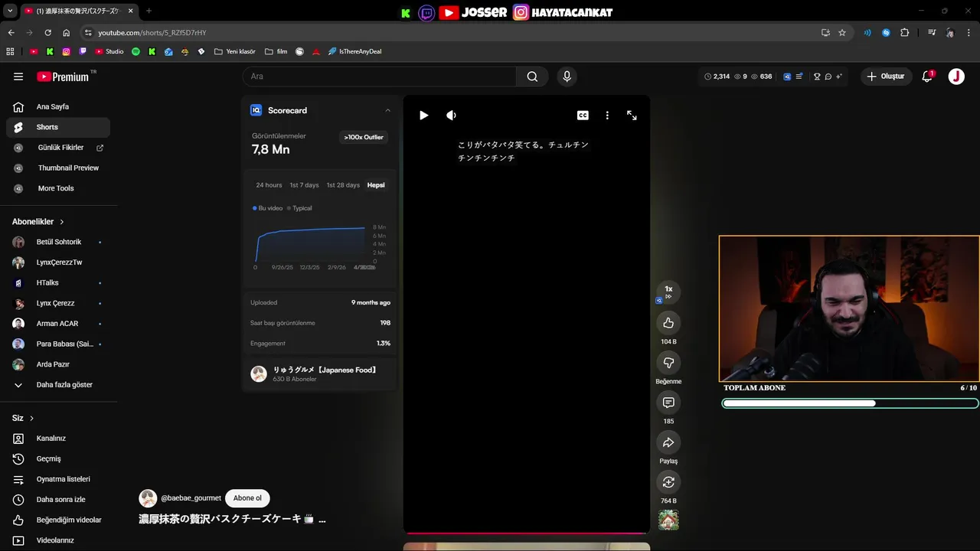Change playback speed from 1x

tap(668, 292)
